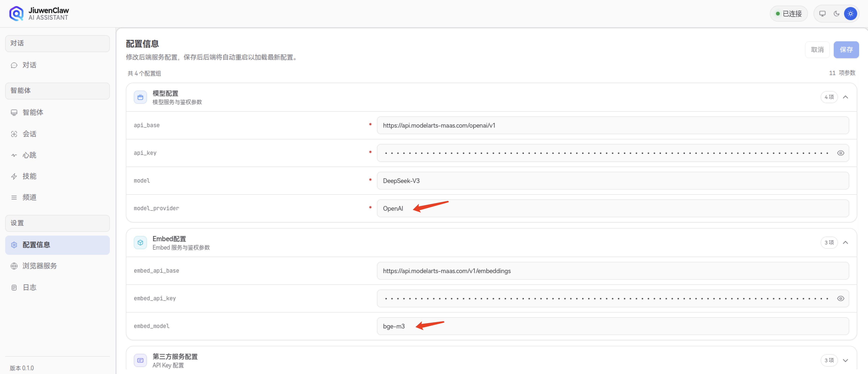Screen dimensions: 868x374
Task: Open 浏览器服务 in the sidebar
Action: [39, 266]
